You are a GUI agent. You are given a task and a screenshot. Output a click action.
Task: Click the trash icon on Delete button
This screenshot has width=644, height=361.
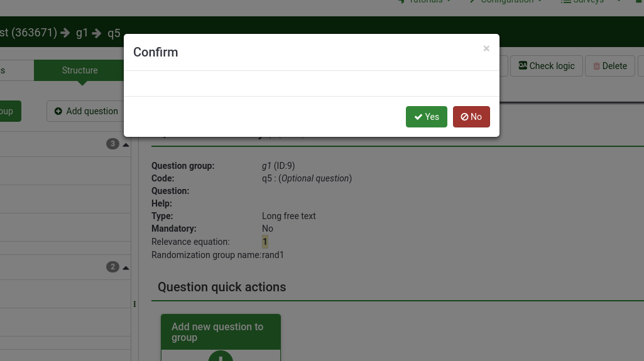click(x=596, y=66)
